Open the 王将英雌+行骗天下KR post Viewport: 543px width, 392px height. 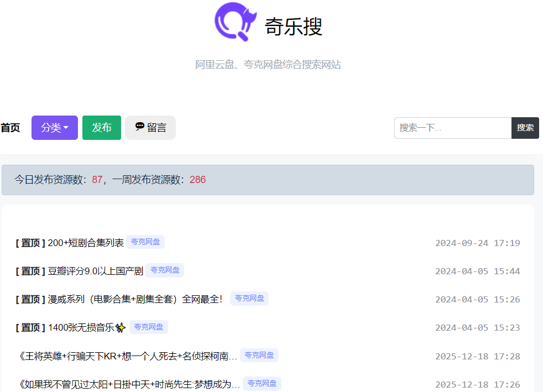coord(128,356)
